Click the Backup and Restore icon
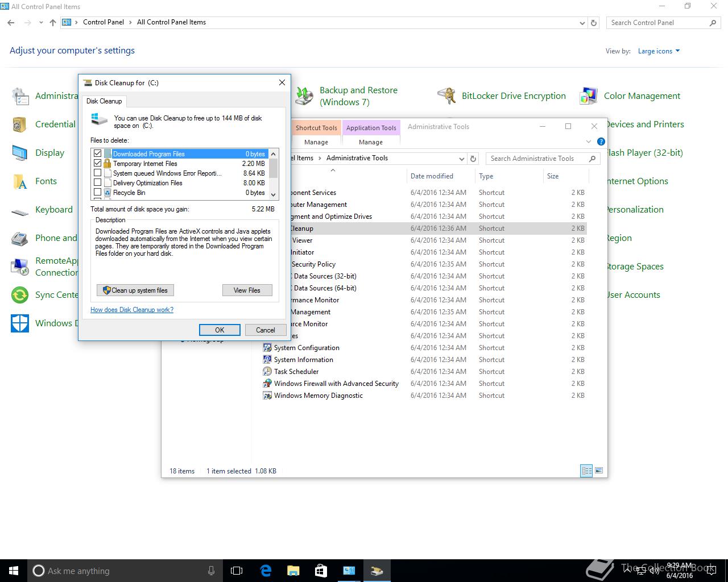728x582 pixels. 304,96
